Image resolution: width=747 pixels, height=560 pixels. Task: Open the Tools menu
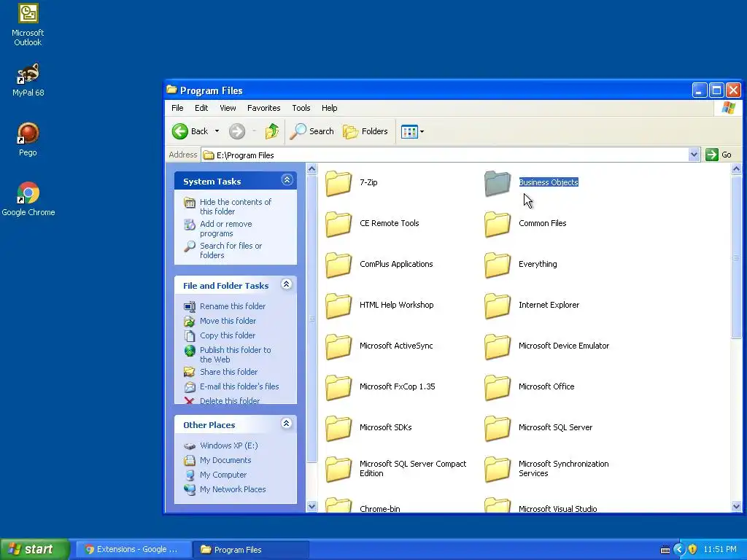301,108
